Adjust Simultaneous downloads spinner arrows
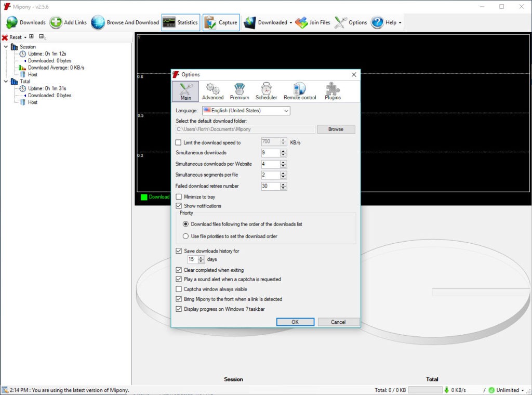Image resolution: width=532 pixels, height=395 pixels. pyautogui.click(x=283, y=153)
